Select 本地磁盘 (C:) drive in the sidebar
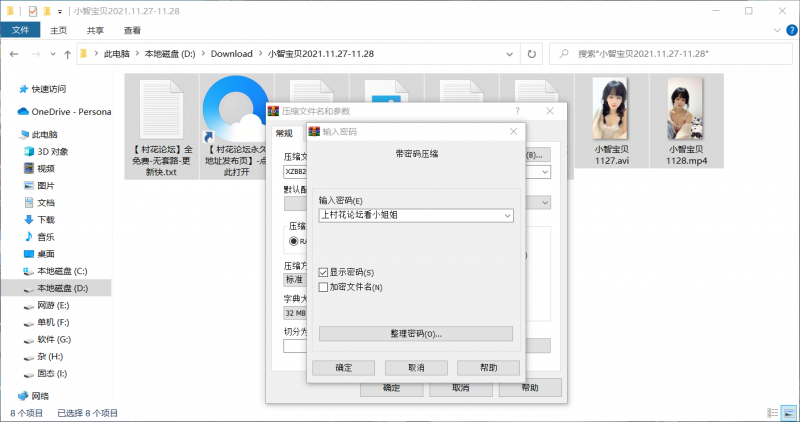Viewport: 800px width, 422px height. point(62,271)
